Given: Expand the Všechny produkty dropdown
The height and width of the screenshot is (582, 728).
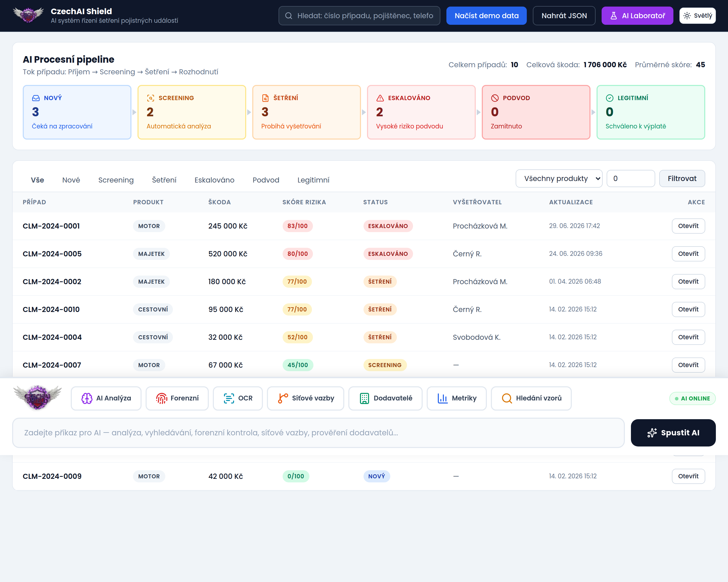Looking at the screenshot, I should [559, 178].
